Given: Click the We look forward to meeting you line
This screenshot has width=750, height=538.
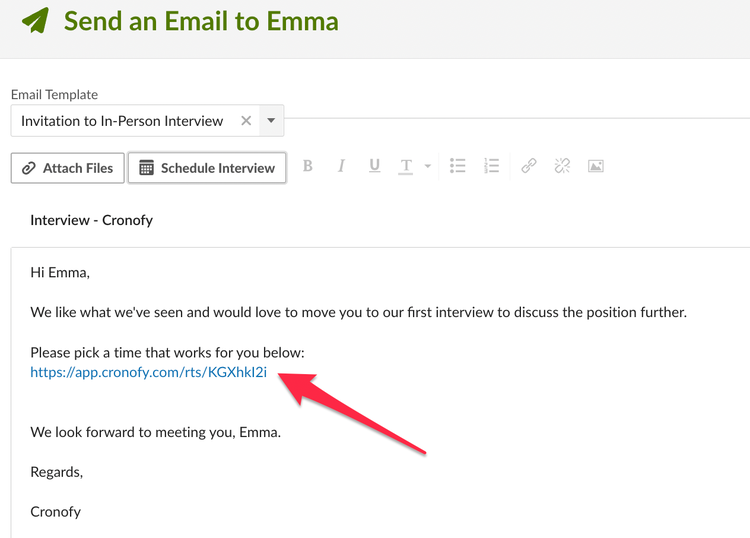Looking at the screenshot, I should (x=155, y=432).
